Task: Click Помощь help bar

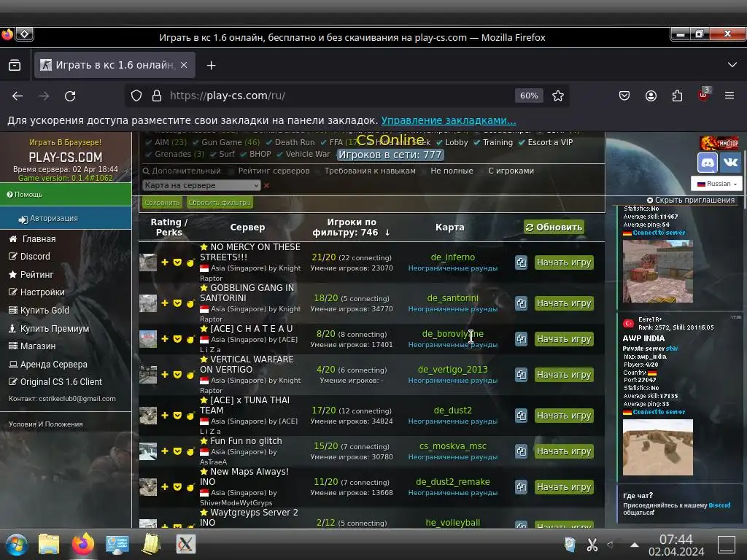Action: (66, 194)
